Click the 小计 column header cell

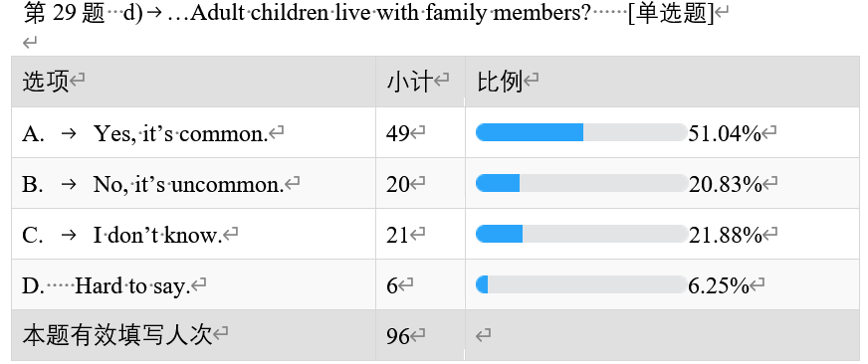[x=420, y=82]
